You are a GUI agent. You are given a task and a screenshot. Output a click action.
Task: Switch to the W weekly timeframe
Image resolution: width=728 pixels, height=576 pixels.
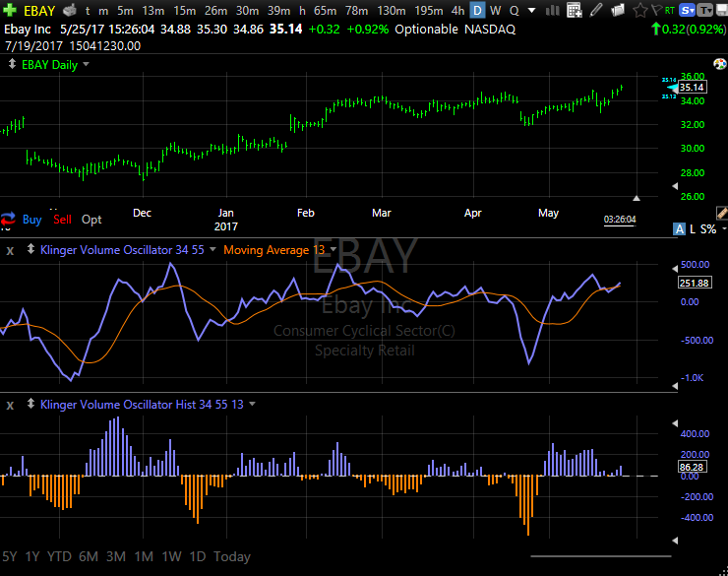pos(496,10)
